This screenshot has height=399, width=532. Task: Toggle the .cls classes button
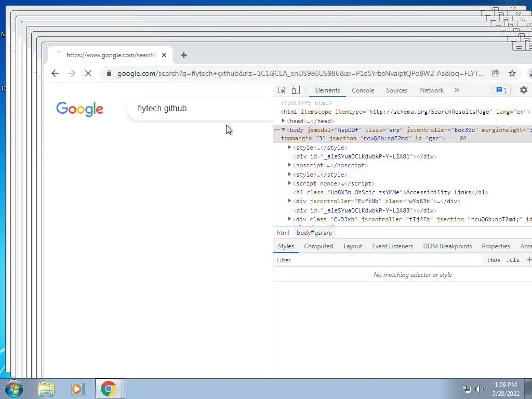(513, 260)
